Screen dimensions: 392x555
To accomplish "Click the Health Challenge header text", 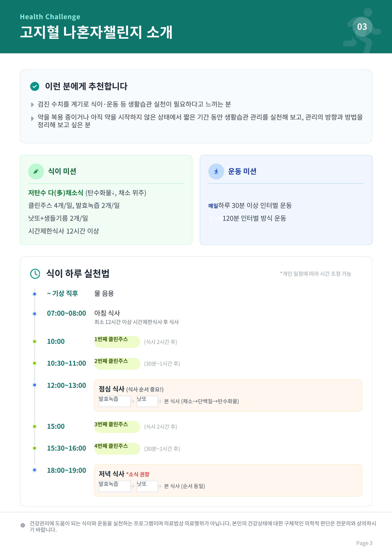I will tap(50, 17).
